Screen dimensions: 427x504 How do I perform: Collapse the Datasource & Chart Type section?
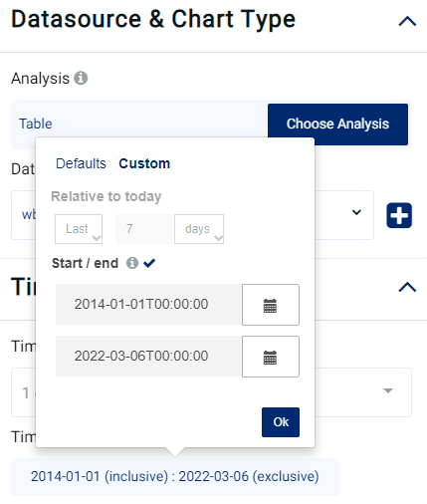[407, 21]
